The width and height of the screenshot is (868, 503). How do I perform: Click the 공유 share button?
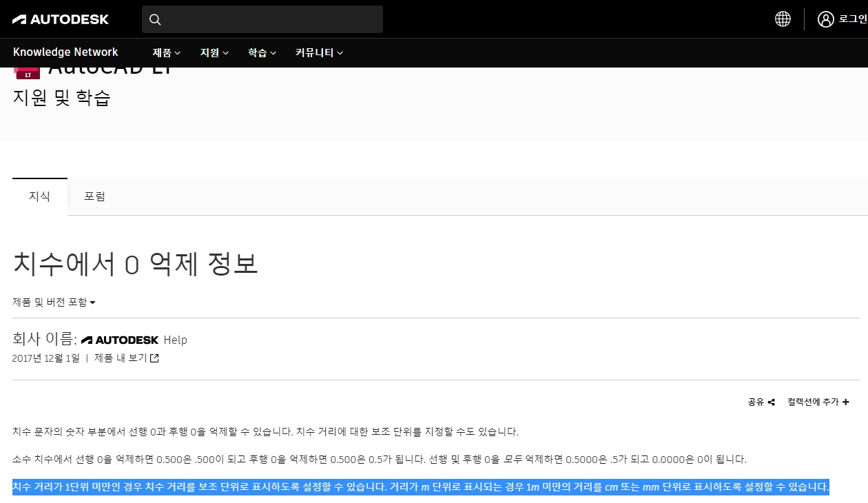pyautogui.click(x=761, y=402)
